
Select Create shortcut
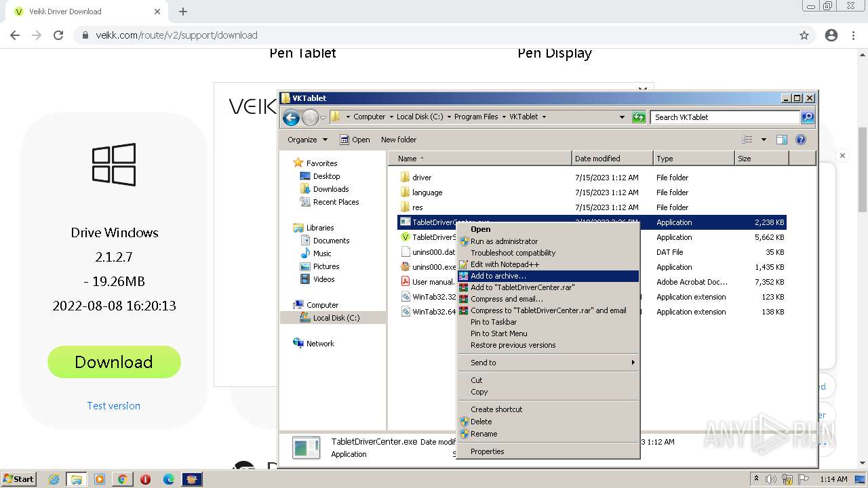548,409
